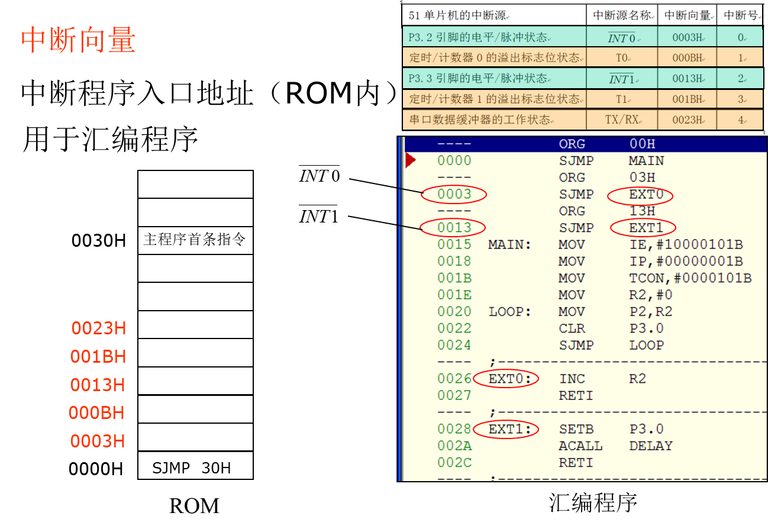Select the table row 定时/计数器0的溢出标志位状态

(x=583, y=57)
